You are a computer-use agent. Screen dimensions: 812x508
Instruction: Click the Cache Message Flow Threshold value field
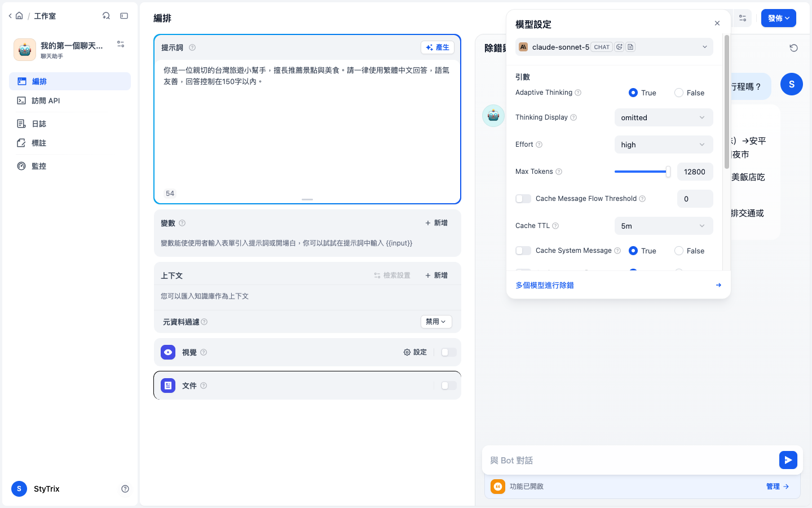tap(695, 199)
